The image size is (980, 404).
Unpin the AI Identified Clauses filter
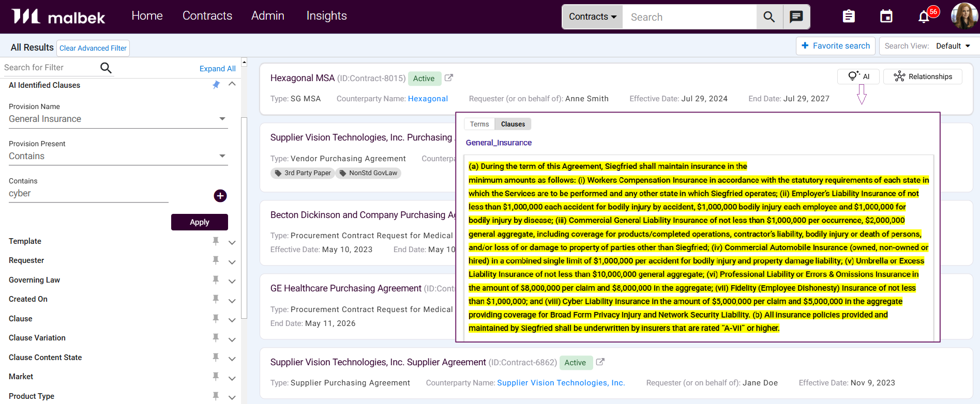[216, 85]
